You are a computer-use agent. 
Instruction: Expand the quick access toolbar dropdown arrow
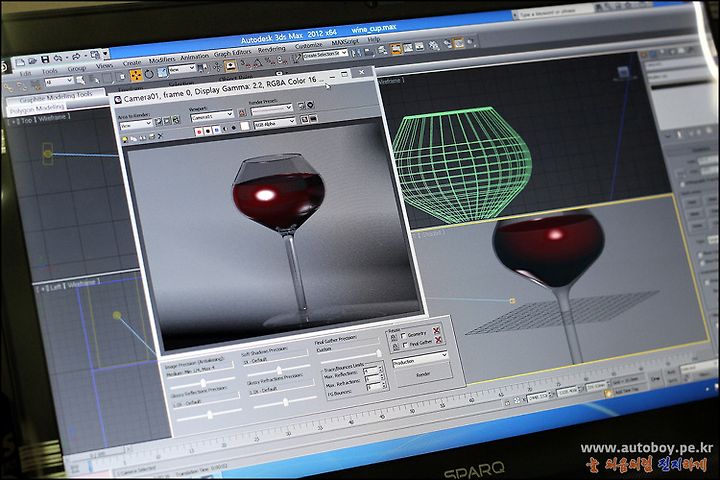[x=105, y=53]
